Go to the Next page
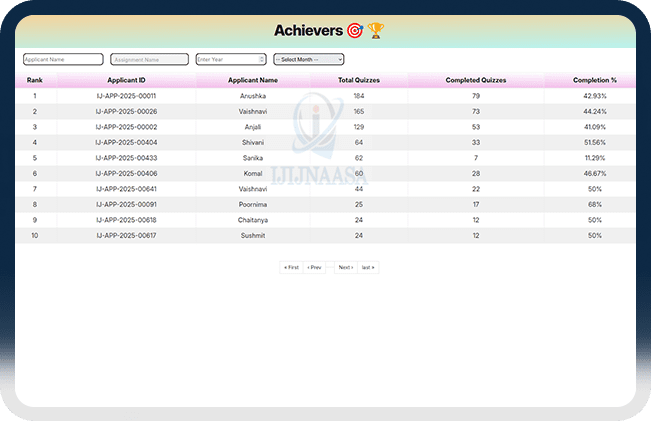 pyautogui.click(x=345, y=268)
